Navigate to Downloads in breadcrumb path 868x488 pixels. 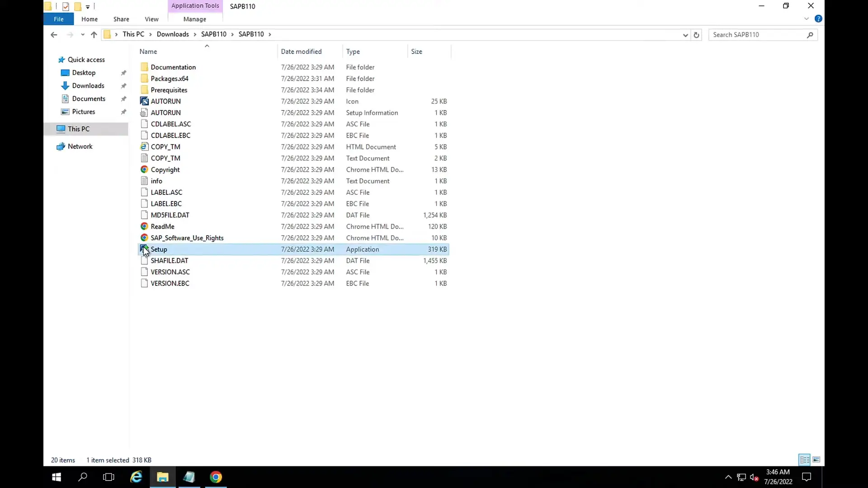pos(173,34)
